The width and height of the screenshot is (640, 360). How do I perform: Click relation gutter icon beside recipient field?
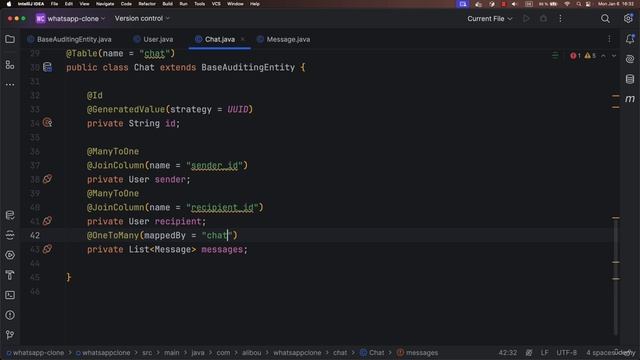(x=47, y=221)
